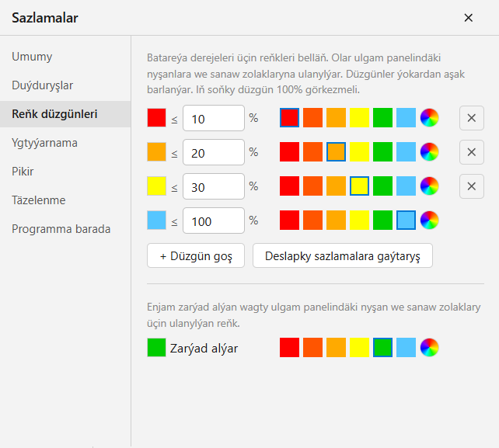
Task: Pick amber for Zarýad alýar color
Action: 336,348
